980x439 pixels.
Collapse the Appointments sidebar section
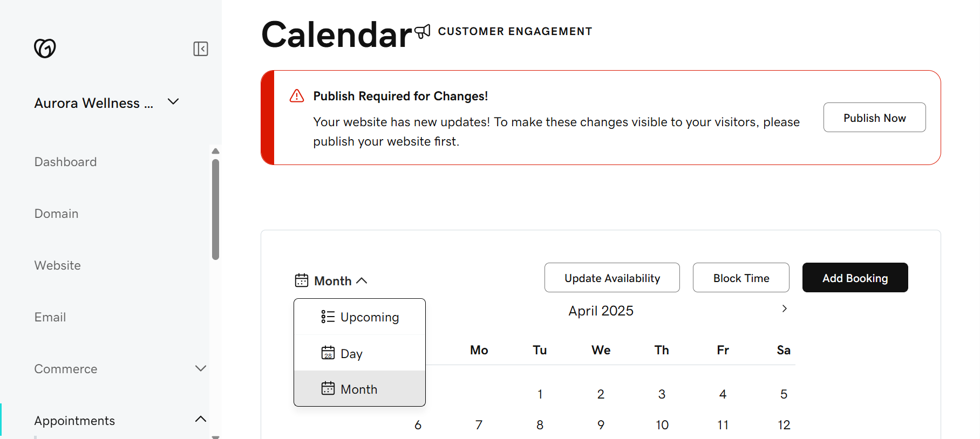pyautogui.click(x=200, y=420)
